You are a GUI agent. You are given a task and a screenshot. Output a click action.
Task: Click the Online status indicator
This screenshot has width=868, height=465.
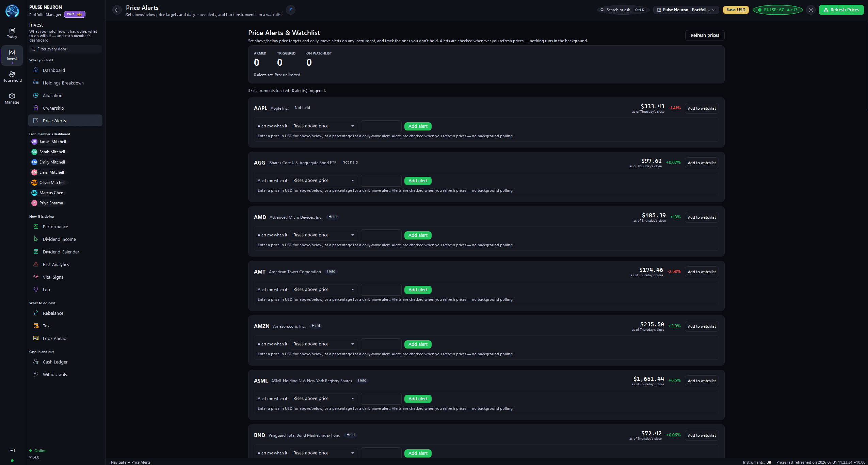38,451
